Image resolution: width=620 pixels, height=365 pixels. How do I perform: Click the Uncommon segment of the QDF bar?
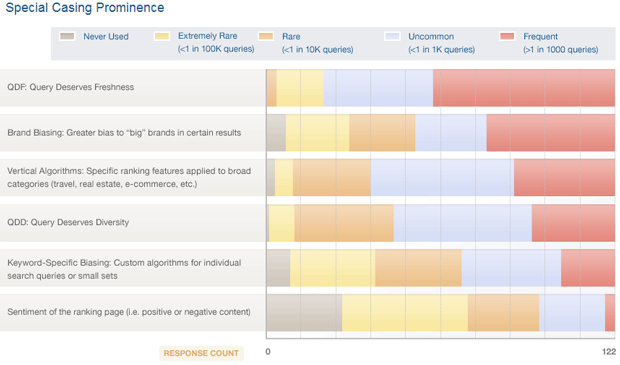378,88
